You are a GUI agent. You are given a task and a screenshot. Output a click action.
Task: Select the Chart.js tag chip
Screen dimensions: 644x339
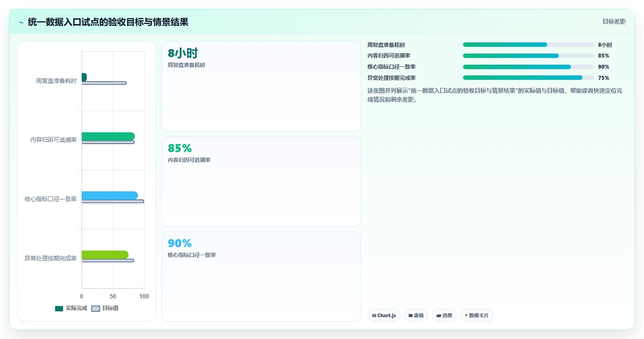pos(384,315)
